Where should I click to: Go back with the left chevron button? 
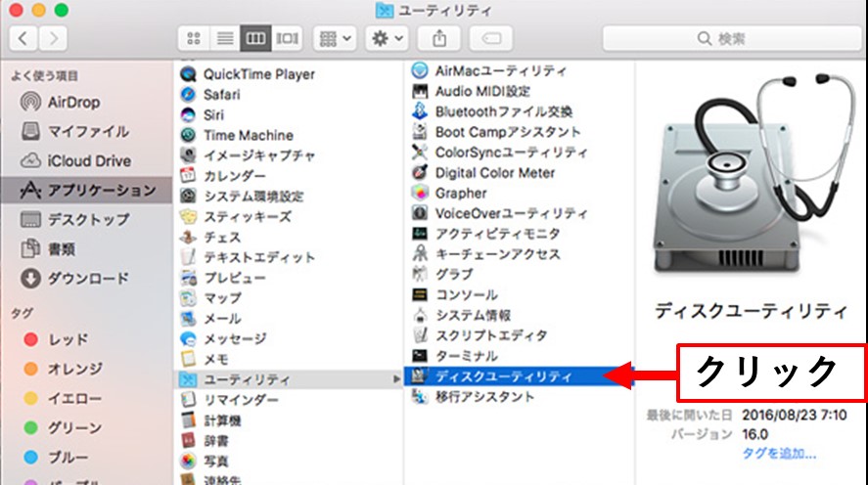23,39
